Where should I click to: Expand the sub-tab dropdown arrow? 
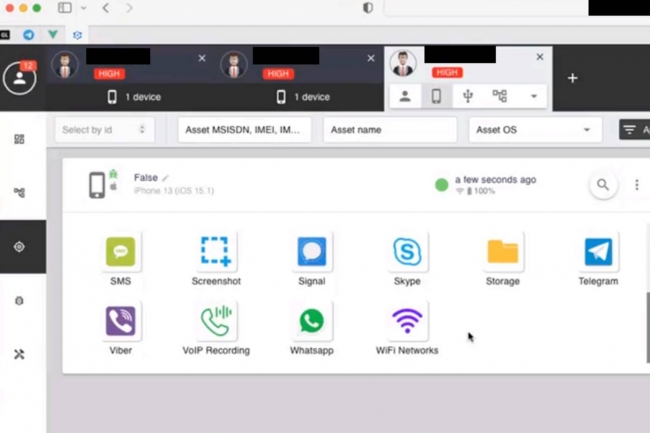tap(534, 96)
